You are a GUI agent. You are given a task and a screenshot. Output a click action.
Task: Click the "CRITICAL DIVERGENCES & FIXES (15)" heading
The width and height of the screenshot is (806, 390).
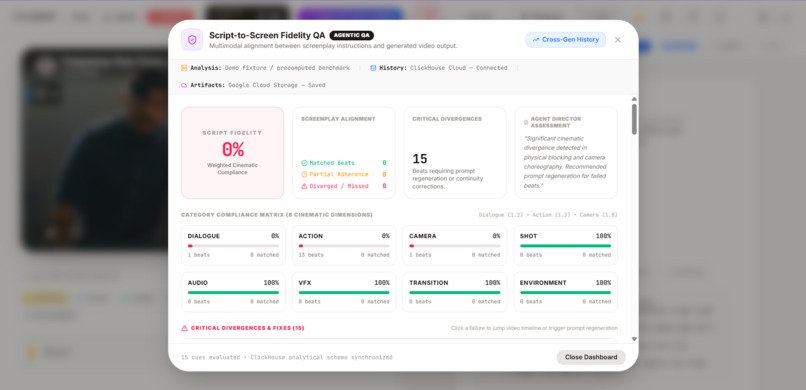coord(247,328)
